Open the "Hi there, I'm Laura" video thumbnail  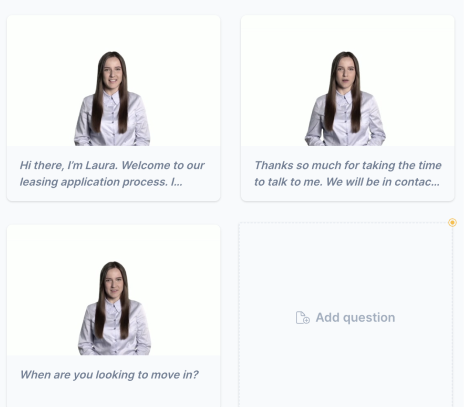click(113, 81)
